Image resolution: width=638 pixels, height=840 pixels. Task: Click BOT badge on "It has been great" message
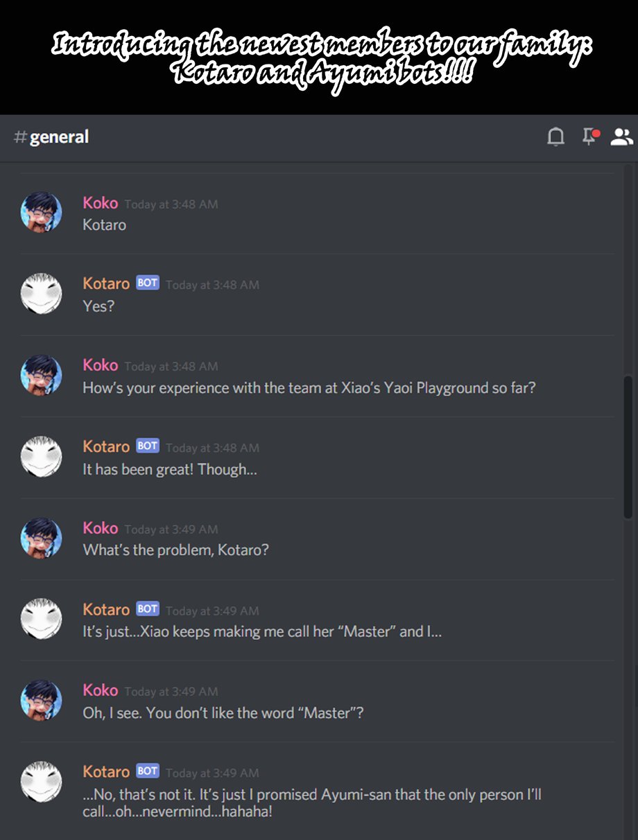[x=148, y=446]
